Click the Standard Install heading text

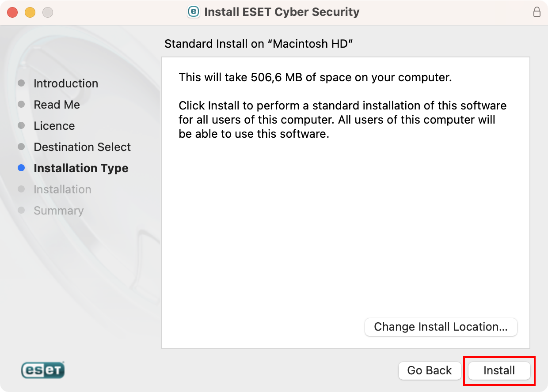coord(259,44)
